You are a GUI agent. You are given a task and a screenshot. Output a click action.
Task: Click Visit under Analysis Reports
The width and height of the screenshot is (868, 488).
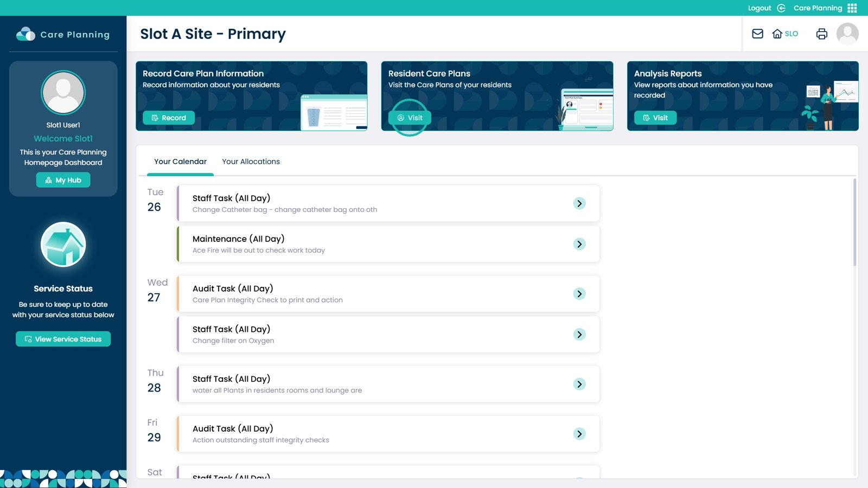(655, 118)
